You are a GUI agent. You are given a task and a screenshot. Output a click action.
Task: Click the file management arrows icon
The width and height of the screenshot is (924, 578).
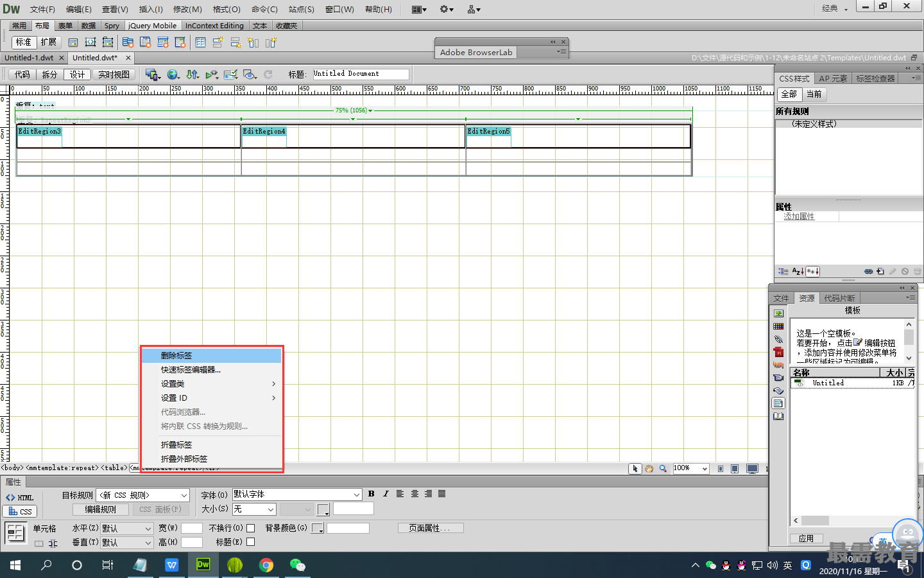pyautogui.click(x=193, y=74)
